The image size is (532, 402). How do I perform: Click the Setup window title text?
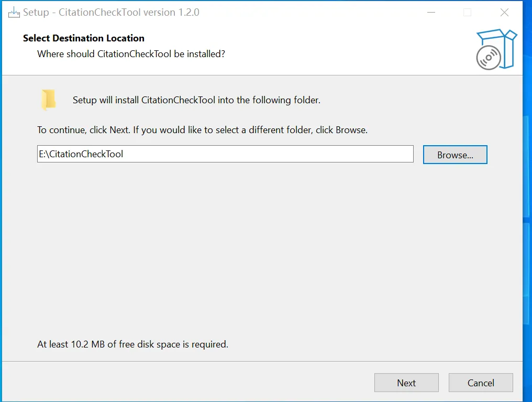pos(111,13)
